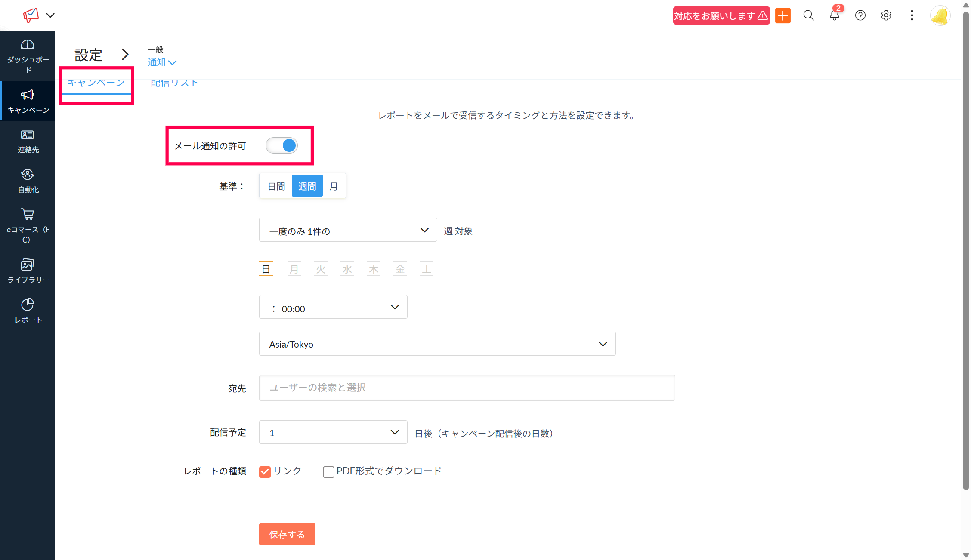Check PDF形式でダウンロード checkbox
Image resolution: width=971 pixels, height=560 pixels.
328,472
